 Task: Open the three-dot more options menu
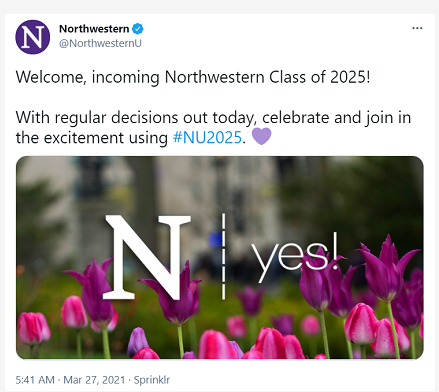417,28
